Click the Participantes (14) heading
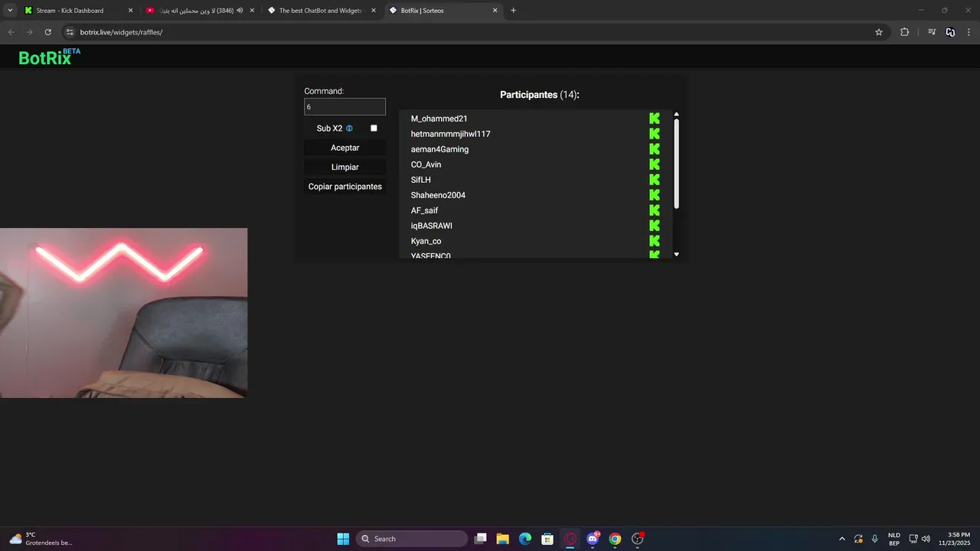This screenshot has width=980, height=551. pyautogui.click(x=540, y=95)
